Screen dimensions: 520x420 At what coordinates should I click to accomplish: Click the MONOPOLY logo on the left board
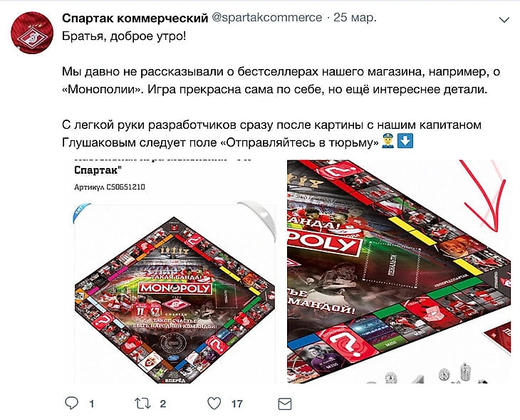tap(175, 288)
